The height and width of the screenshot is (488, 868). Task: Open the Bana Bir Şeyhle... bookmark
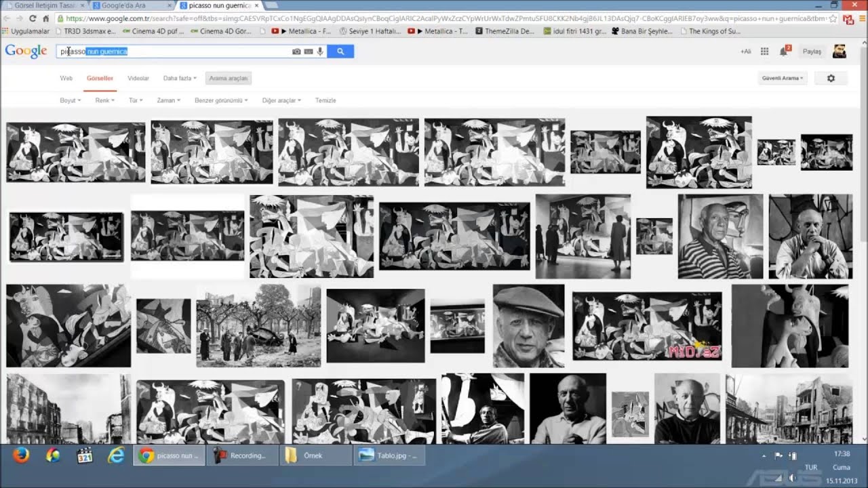point(642,31)
